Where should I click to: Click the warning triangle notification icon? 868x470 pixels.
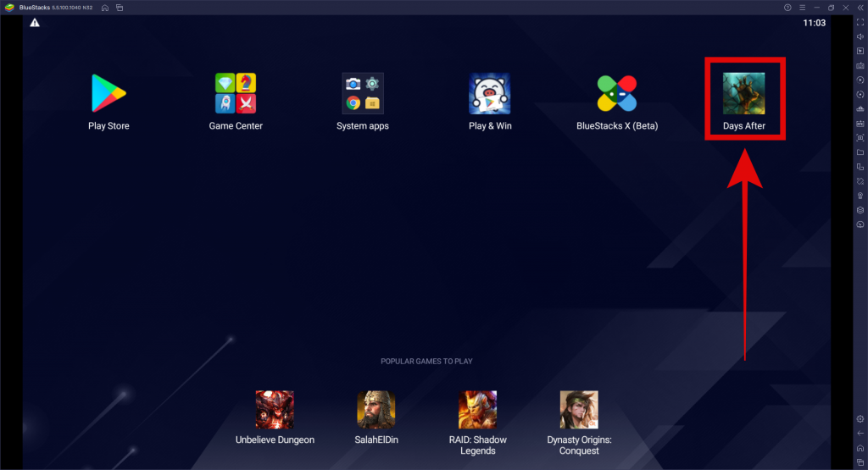(35, 23)
